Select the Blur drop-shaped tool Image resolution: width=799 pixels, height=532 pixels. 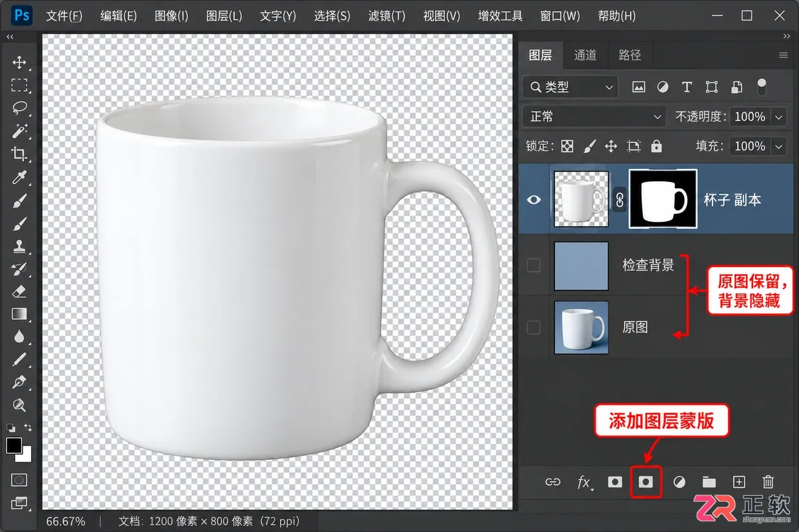[x=19, y=337]
